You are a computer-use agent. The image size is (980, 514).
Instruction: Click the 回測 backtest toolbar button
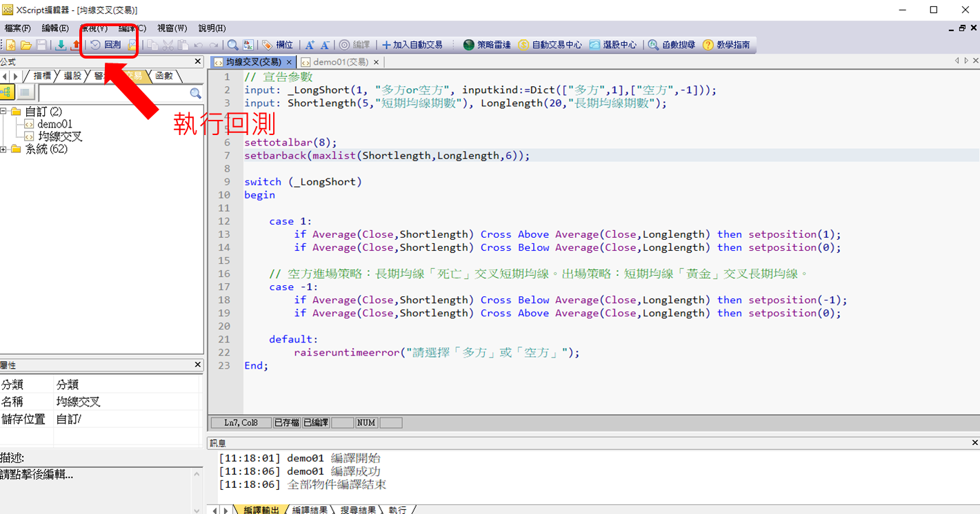click(106, 45)
